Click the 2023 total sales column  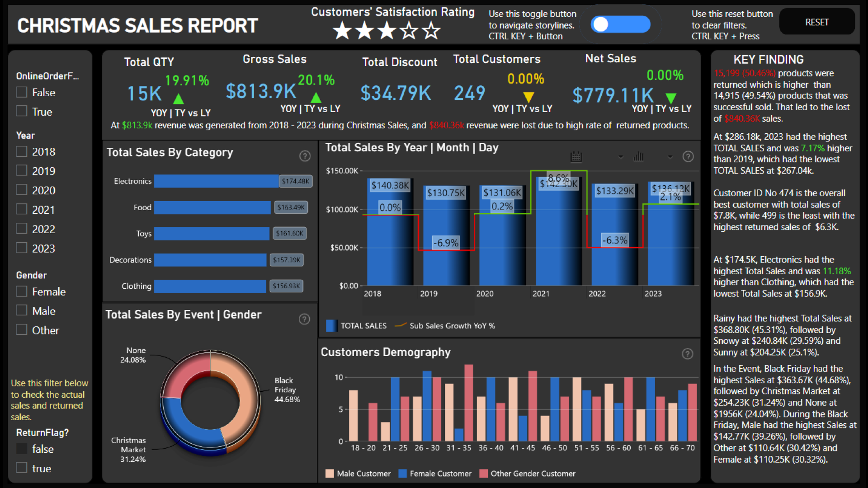click(x=671, y=234)
